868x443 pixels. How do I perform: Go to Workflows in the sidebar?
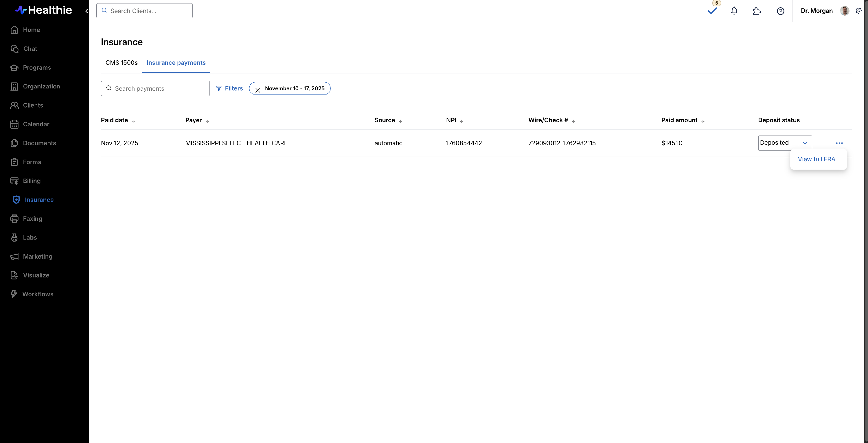pos(38,294)
